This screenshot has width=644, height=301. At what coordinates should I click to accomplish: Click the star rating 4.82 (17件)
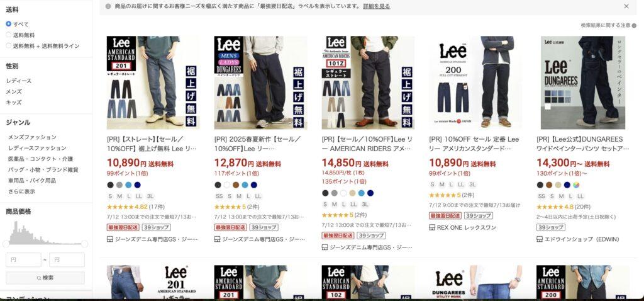click(136, 207)
